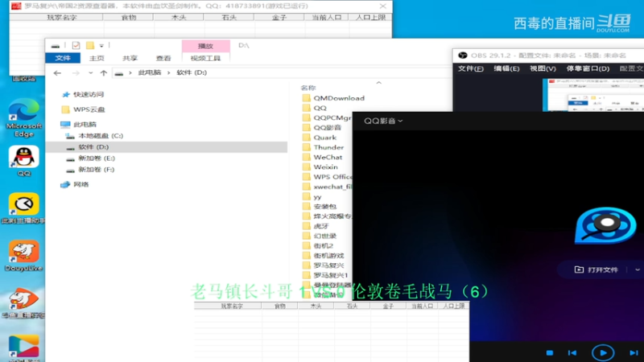Image resolution: width=644 pixels, height=362 pixels.
Task: Click properties checkmark icon in quick access toolbar
Action: pos(76,45)
